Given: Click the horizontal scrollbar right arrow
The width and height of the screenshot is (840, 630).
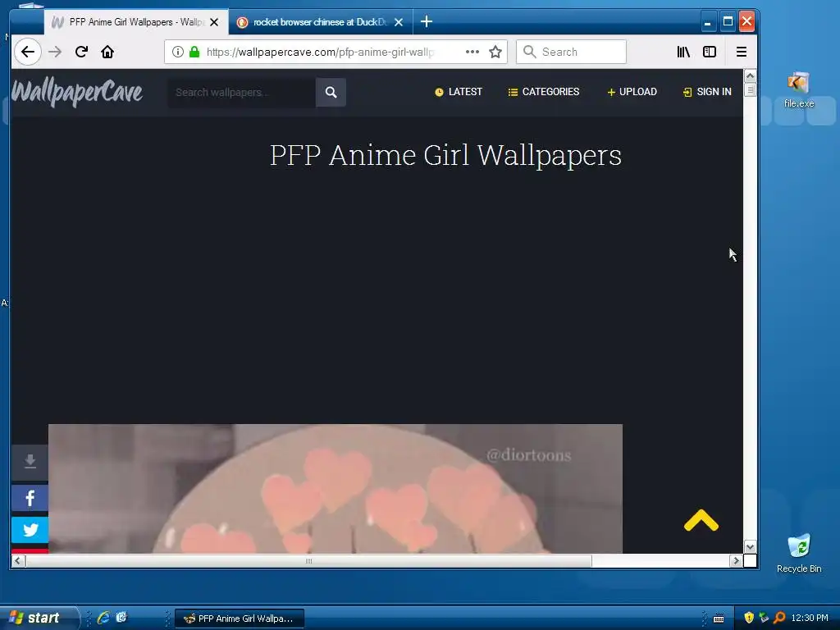Looking at the screenshot, I should coord(736,561).
